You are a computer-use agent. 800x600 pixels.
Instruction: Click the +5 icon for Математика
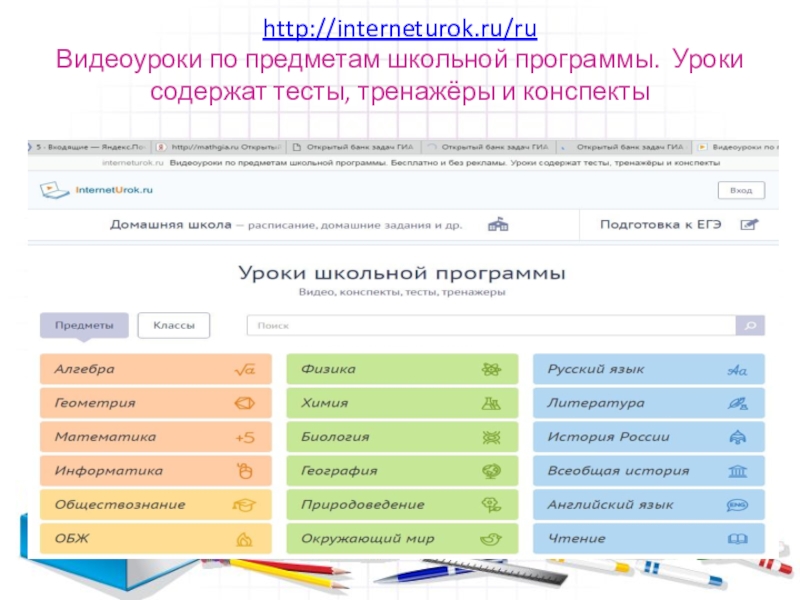pyautogui.click(x=245, y=437)
